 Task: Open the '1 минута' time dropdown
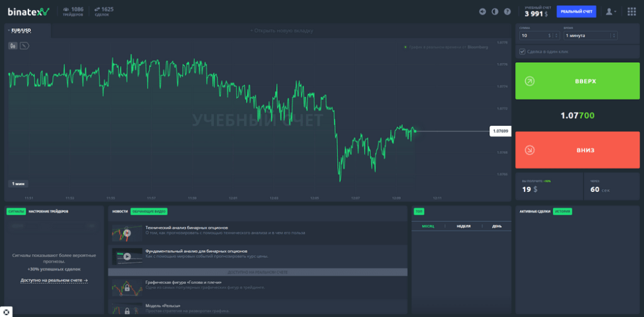point(591,36)
